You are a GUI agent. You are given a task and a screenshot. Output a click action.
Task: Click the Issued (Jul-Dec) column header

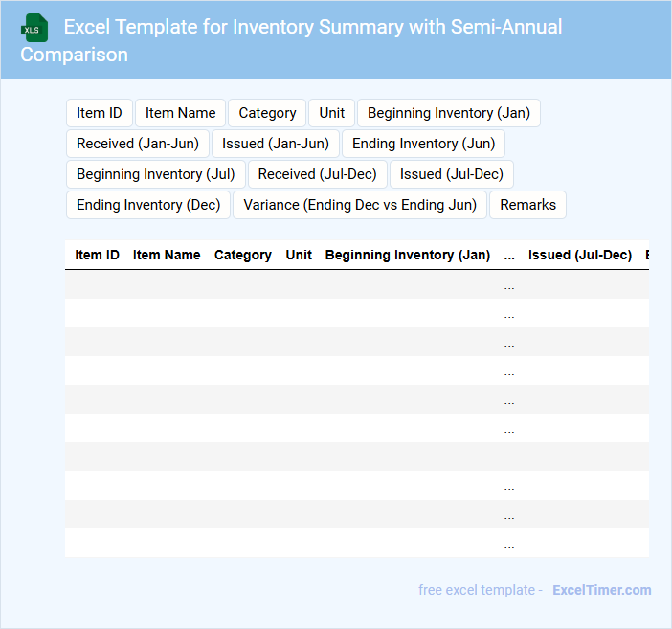coord(580,255)
